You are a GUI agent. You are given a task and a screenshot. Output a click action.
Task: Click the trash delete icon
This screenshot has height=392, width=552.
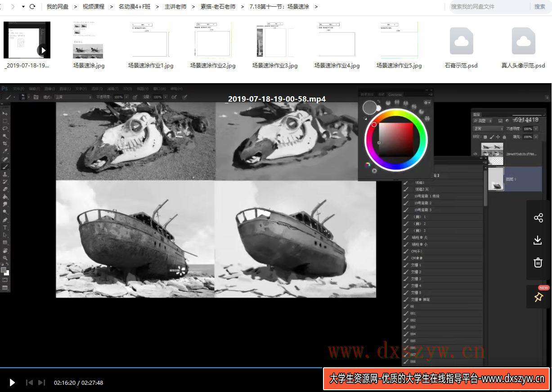pos(538,263)
